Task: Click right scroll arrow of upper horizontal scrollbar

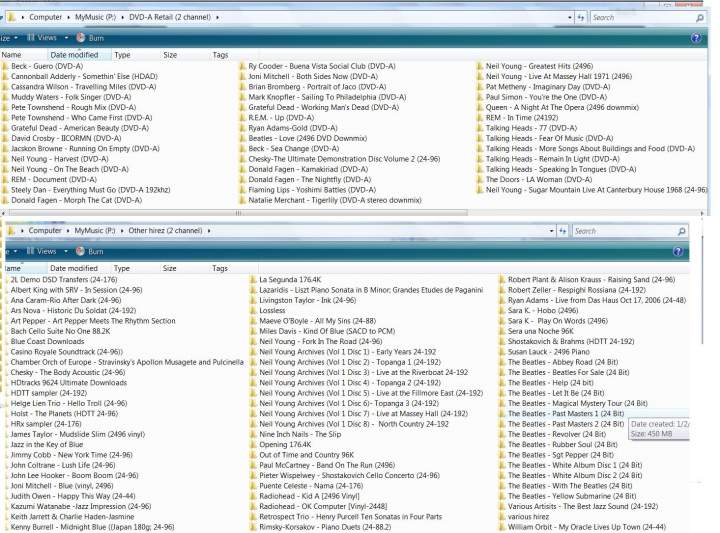Action: click(702, 213)
